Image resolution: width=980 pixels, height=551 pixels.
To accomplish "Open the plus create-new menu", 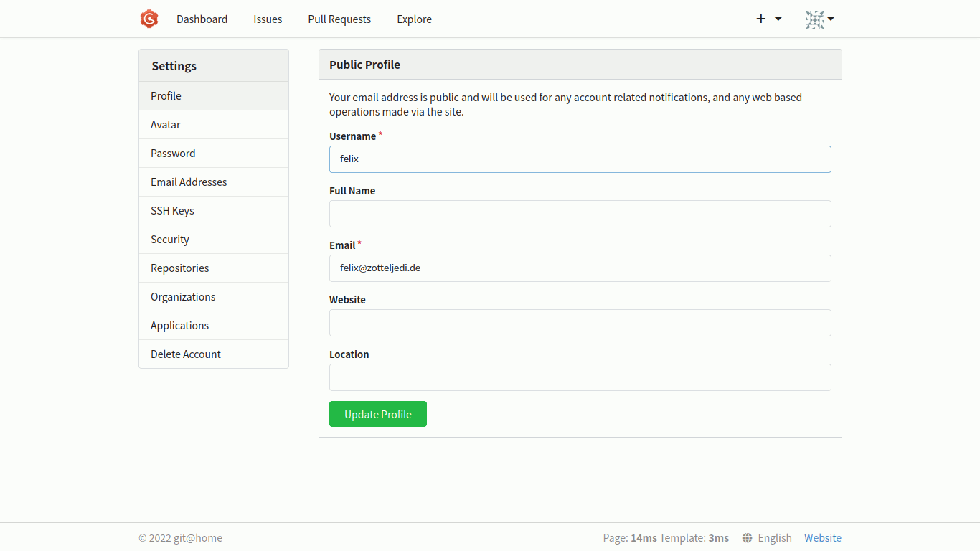I will [x=768, y=19].
